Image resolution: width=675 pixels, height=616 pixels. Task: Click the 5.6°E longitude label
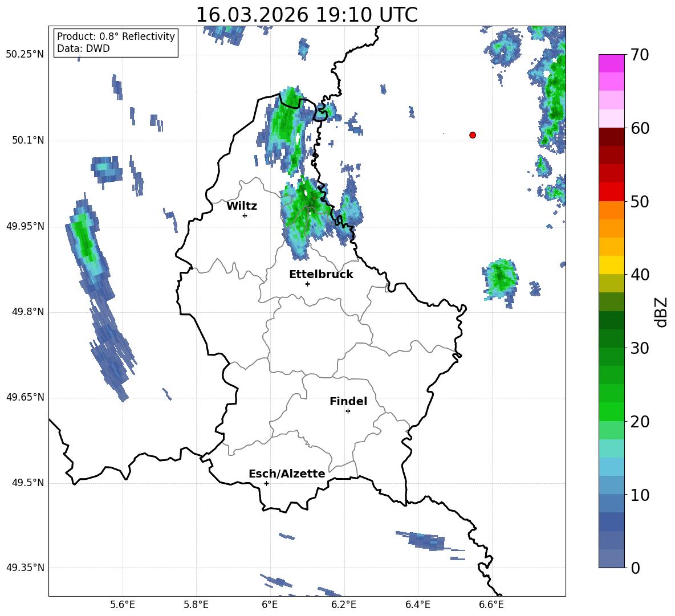tap(123, 605)
